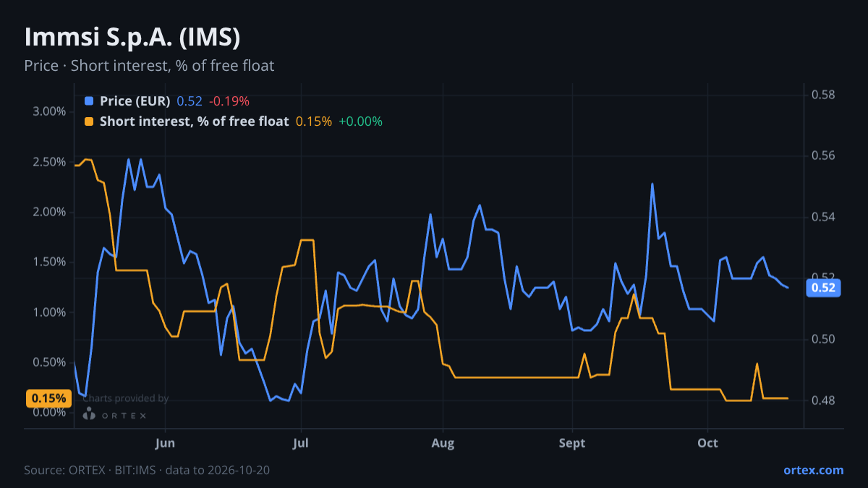Click the blue Price legend swatch

tap(89, 101)
